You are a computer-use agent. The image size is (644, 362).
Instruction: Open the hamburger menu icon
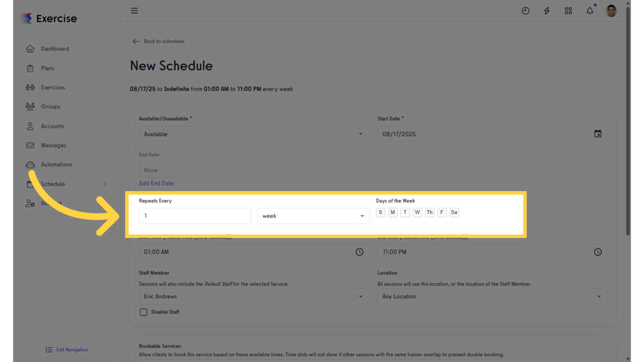134,10
